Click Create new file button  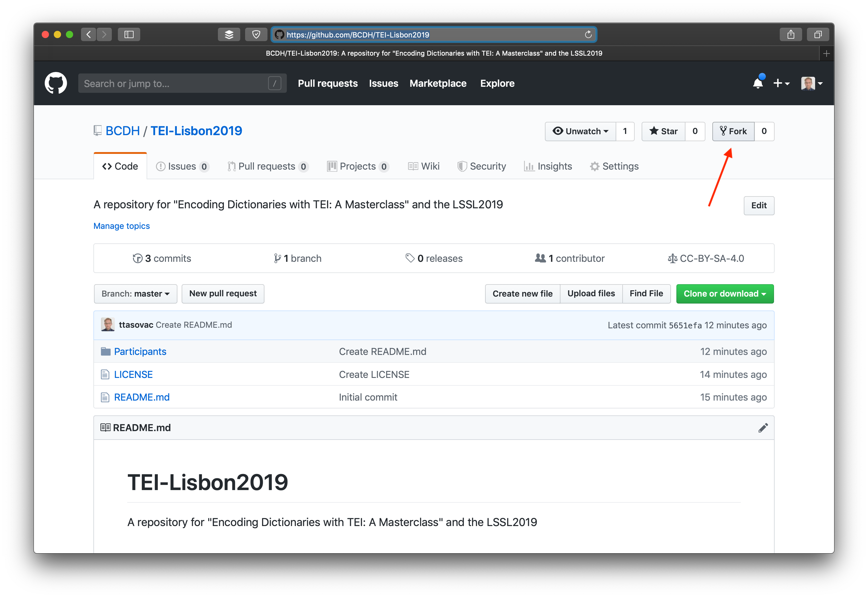coord(522,294)
